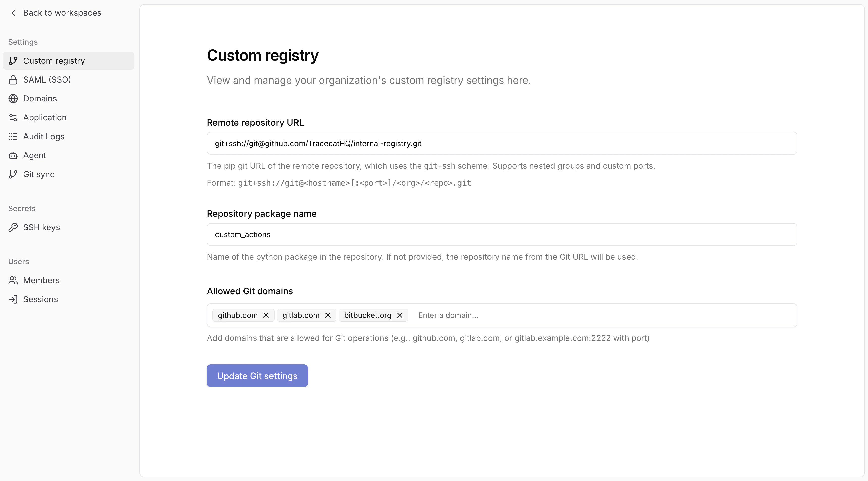Remove the gitlab.com domain tag
The width and height of the screenshot is (868, 481).
328,315
